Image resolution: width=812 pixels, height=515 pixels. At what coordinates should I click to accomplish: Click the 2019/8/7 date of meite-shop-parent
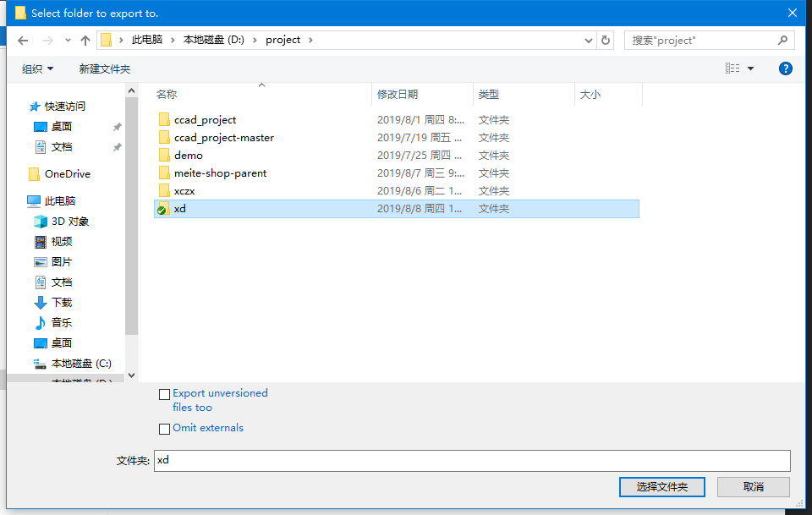(x=420, y=173)
